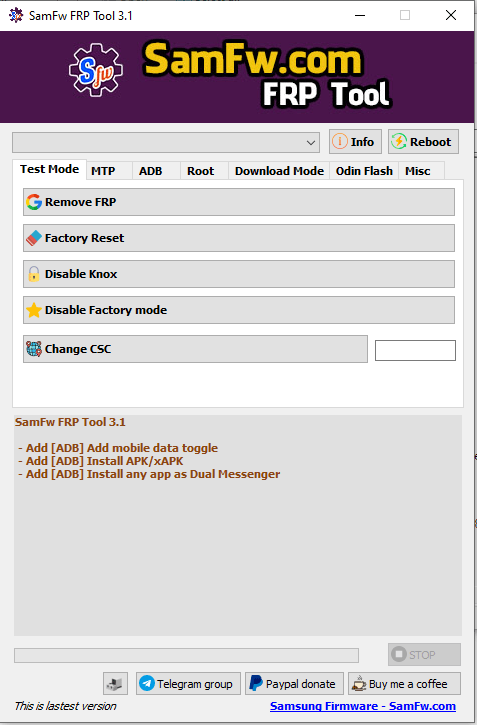Image resolution: width=477 pixels, height=725 pixels.
Task: Open the Download Mode tab
Action: coord(279,171)
